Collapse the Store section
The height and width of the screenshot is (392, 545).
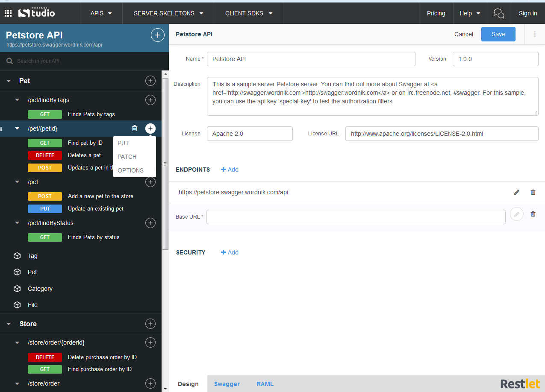click(9, 324)
